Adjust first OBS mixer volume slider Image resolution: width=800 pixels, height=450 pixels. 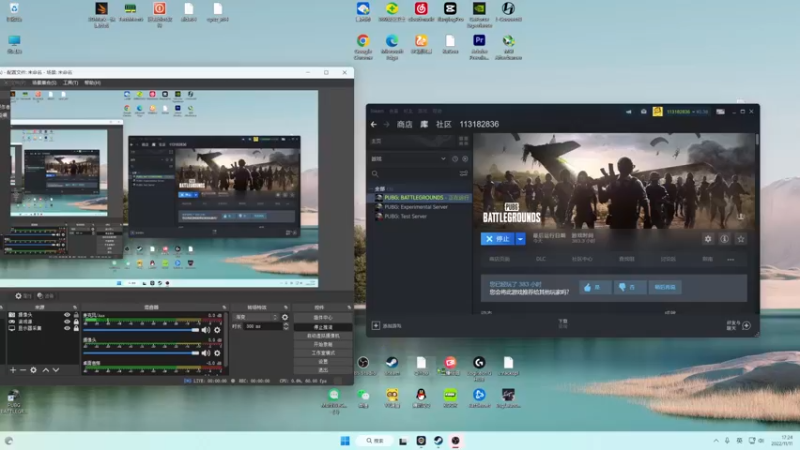tap(141, 330)
